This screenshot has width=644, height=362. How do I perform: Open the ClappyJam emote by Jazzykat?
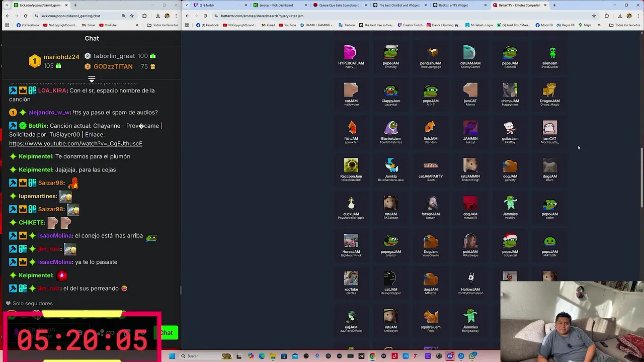tap(391, 94)
